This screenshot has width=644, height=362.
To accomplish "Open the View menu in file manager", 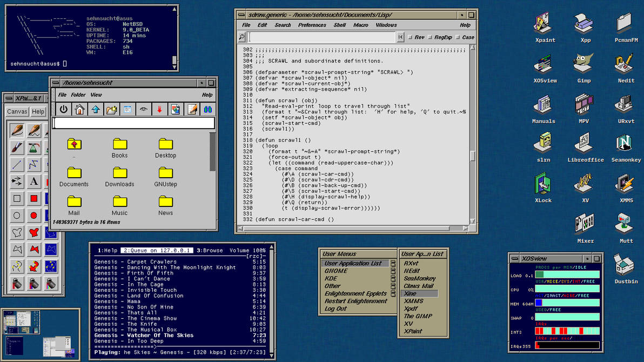I will tap(96, 95).
